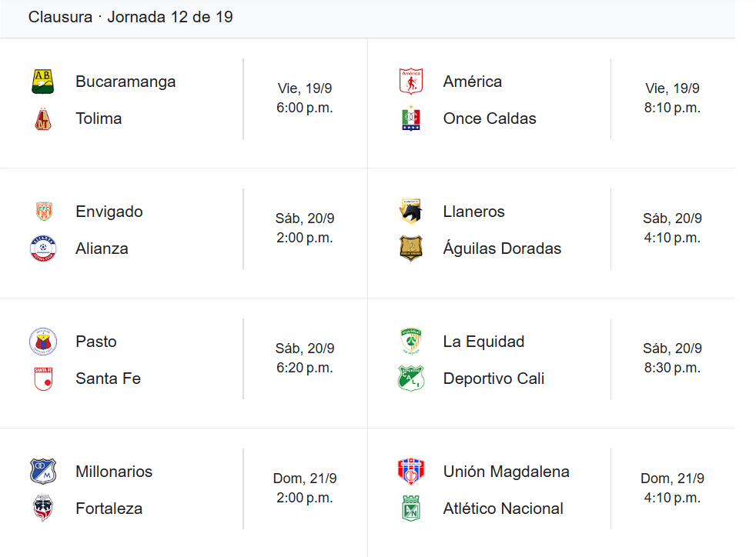Select the Deportivo Cali logo
Screen dimensions: 756x557
411,379
